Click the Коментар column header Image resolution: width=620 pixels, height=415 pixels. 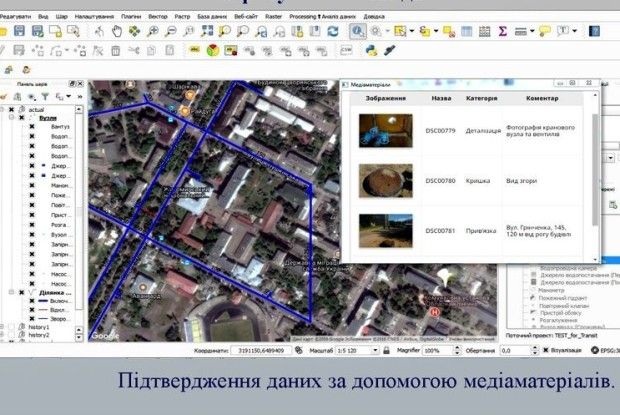tap(542, 98)
